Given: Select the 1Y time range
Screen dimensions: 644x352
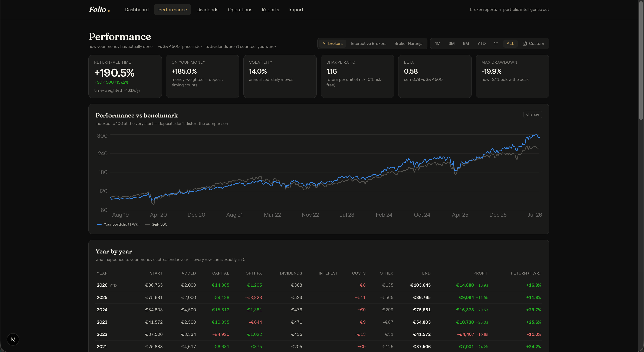Looking at the screenshot, I should pos(496,43).
